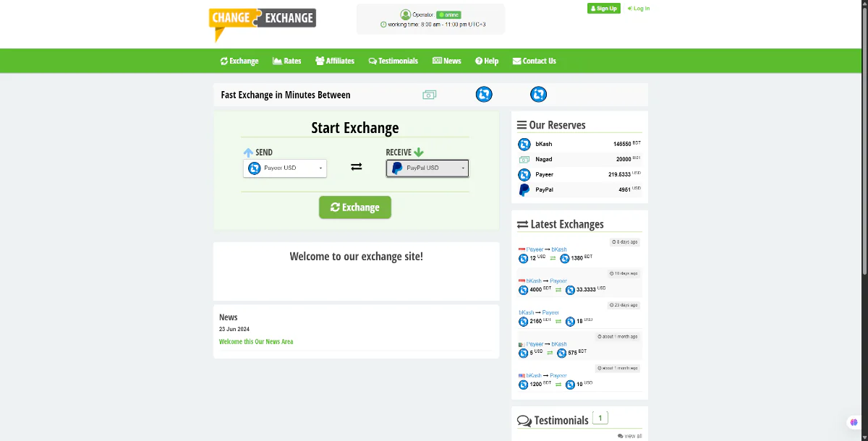Click the working time clock icon
The width and height of the screenshot is (868, 441).
383,25
